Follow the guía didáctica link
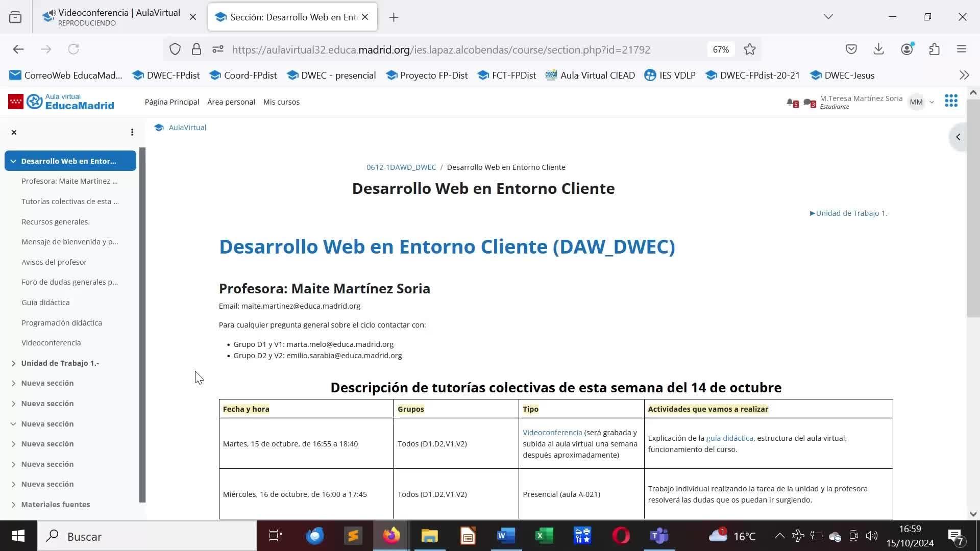Image resolution: width=980 pixels, height=551 pixels. (729, 438)
